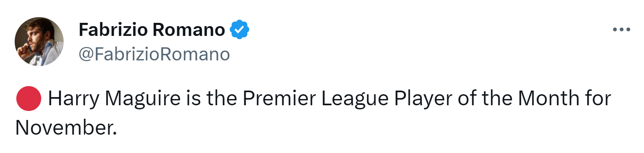The image size is (644, 153).
Task: Click the word "Player" in tweet
Action: (x=423, y=98)
